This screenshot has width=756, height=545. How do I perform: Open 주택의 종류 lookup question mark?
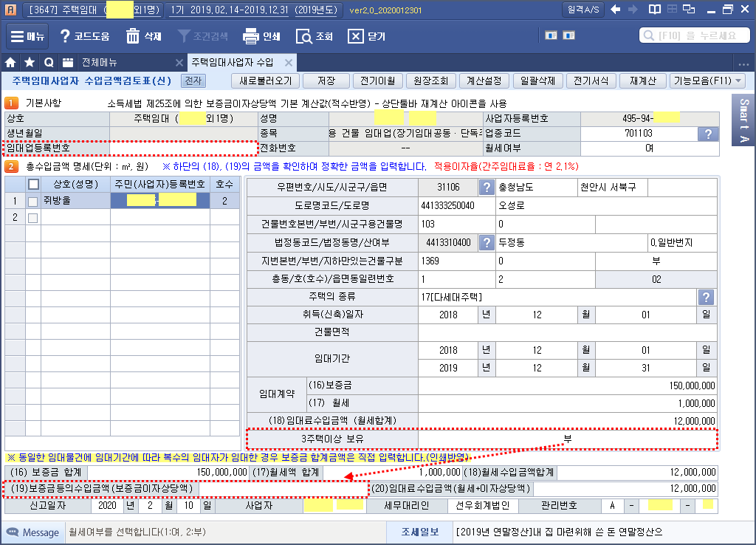(x=706, y=297)
